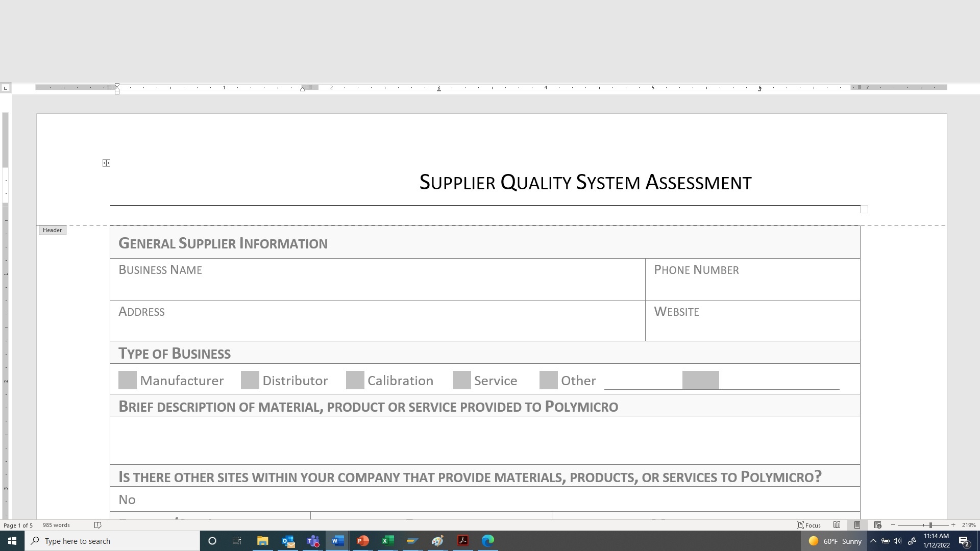The width and height of the screenshot is (980, 551).
Task: Click Website cell label
Action: tap(676, 311)
